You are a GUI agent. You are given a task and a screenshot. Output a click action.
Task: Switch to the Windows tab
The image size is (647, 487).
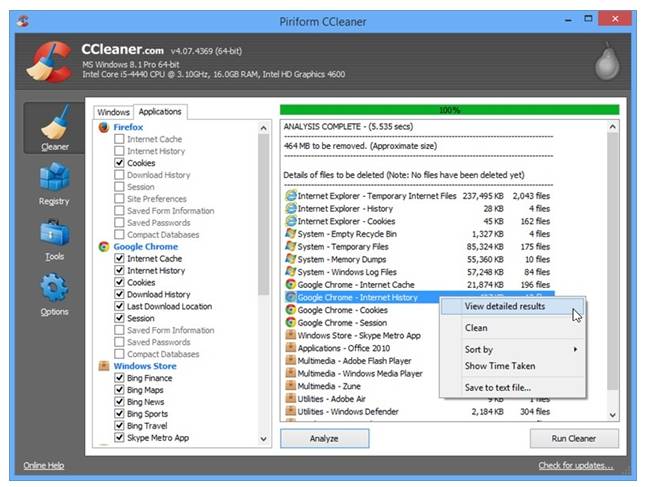(113, 112)
